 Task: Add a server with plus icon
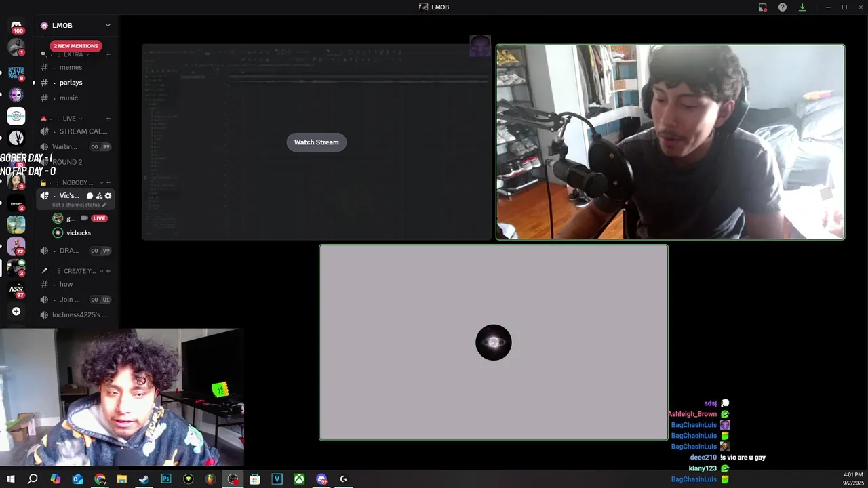coord(16,311)
